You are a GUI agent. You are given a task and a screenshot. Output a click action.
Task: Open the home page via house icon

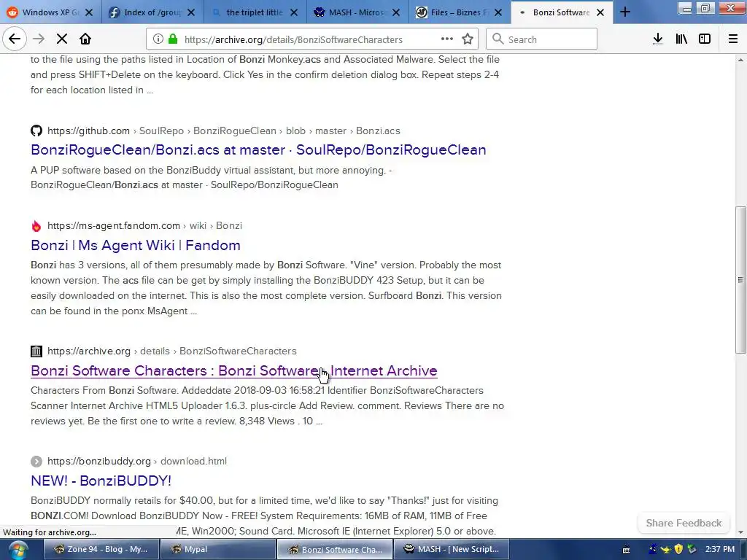click(x=85, y=39)
